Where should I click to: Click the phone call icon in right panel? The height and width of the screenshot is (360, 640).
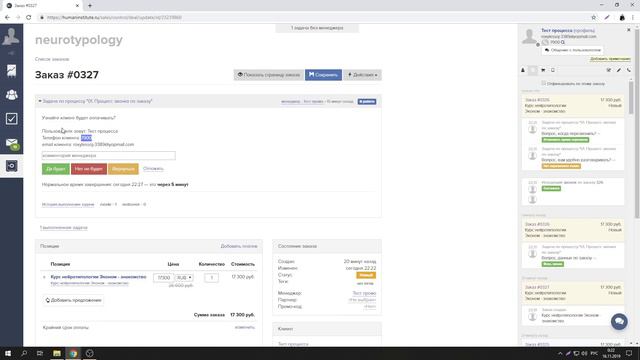(x=629, y=70)
